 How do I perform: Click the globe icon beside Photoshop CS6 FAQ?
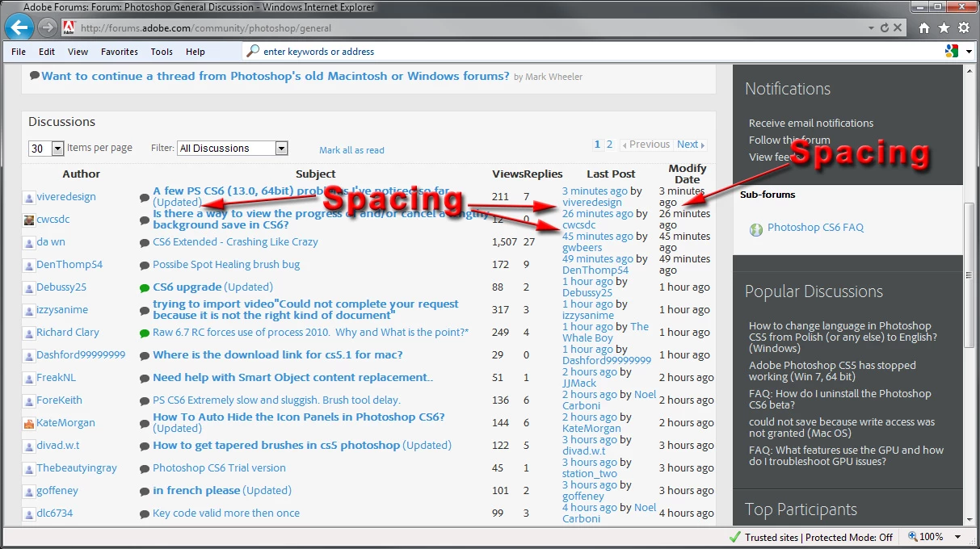pos(756,228)
